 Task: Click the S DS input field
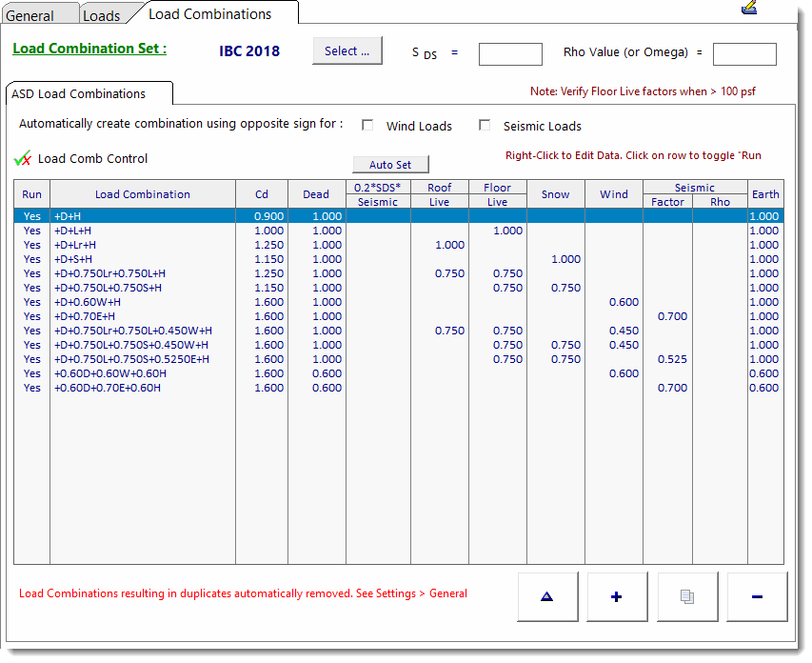tap(510, 54)
